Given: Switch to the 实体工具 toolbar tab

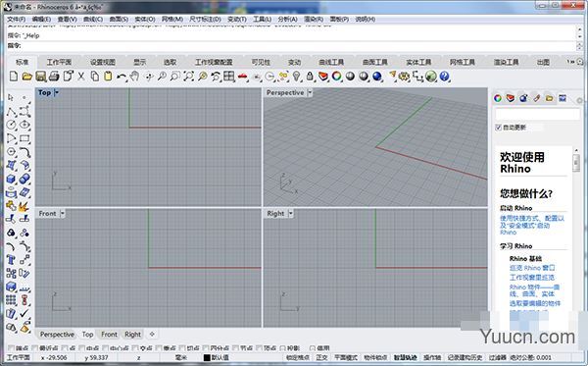Looking at the screenshot, I should pos(418,63).
